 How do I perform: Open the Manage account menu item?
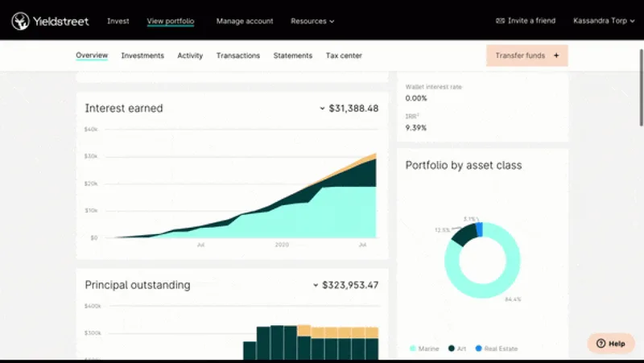point(245,21)
